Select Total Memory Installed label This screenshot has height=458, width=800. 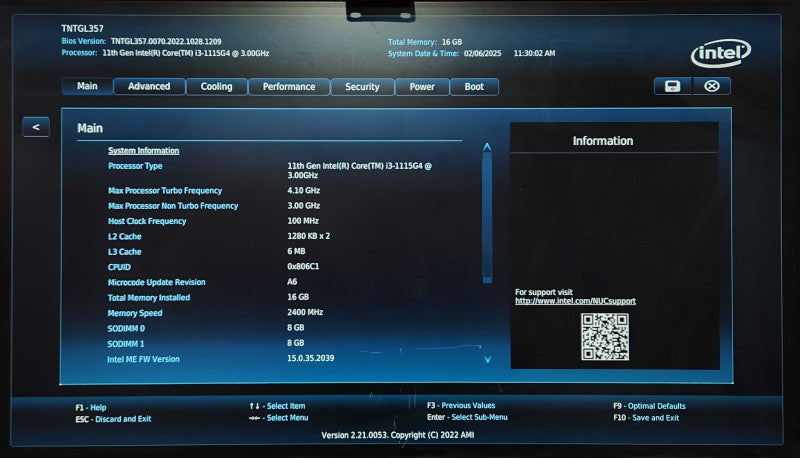[148, 297]
